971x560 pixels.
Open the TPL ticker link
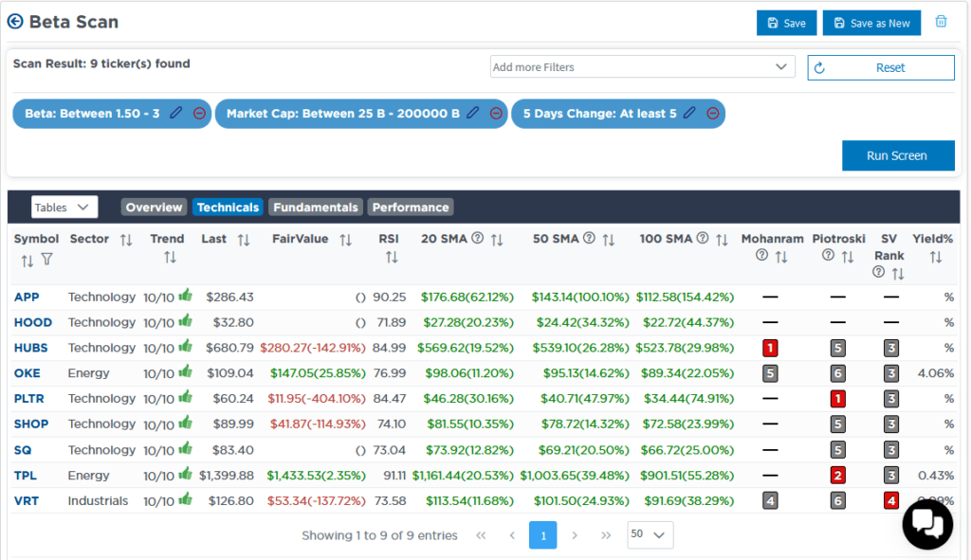26,476
